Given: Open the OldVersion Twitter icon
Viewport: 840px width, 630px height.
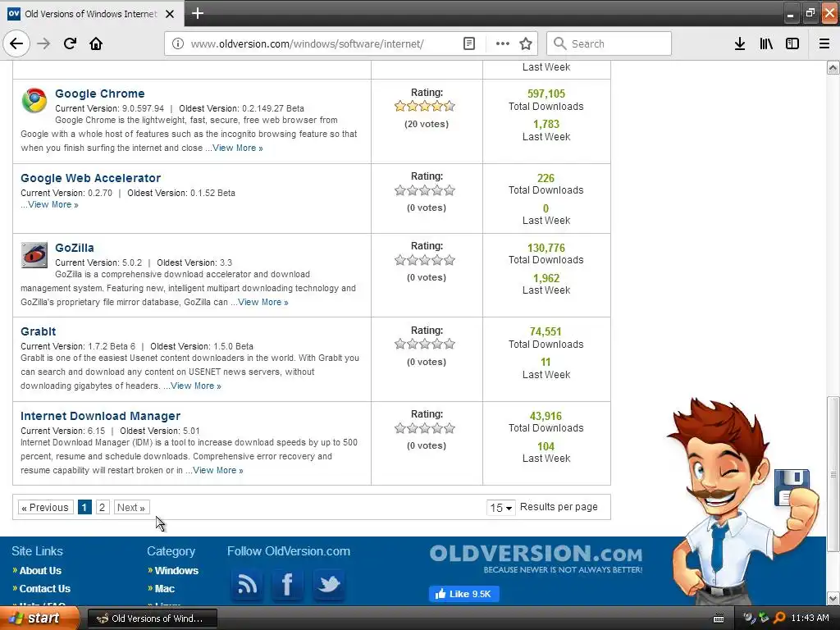Looking at the screenshot, I should pyautogui.click(x=328, y=584).
